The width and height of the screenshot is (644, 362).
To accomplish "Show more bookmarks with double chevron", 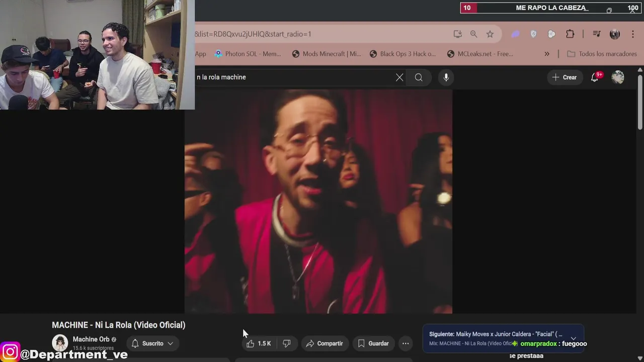I will coord(547,54).
